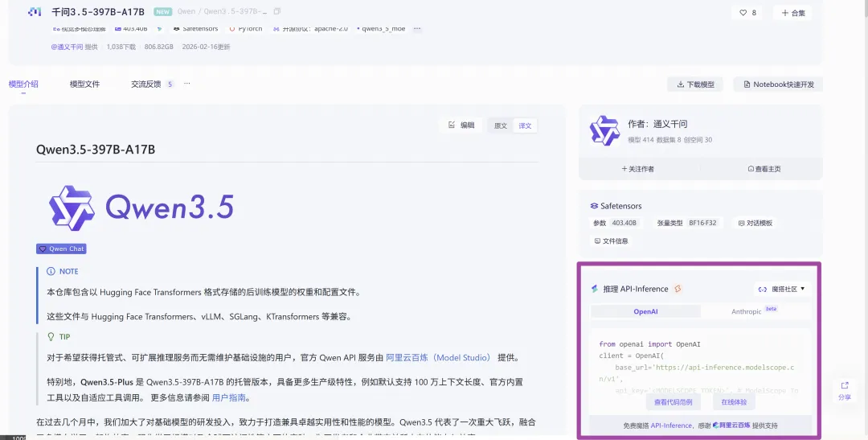
Task: Click the ModelScope logo icon
Action: tap(35, 11)
